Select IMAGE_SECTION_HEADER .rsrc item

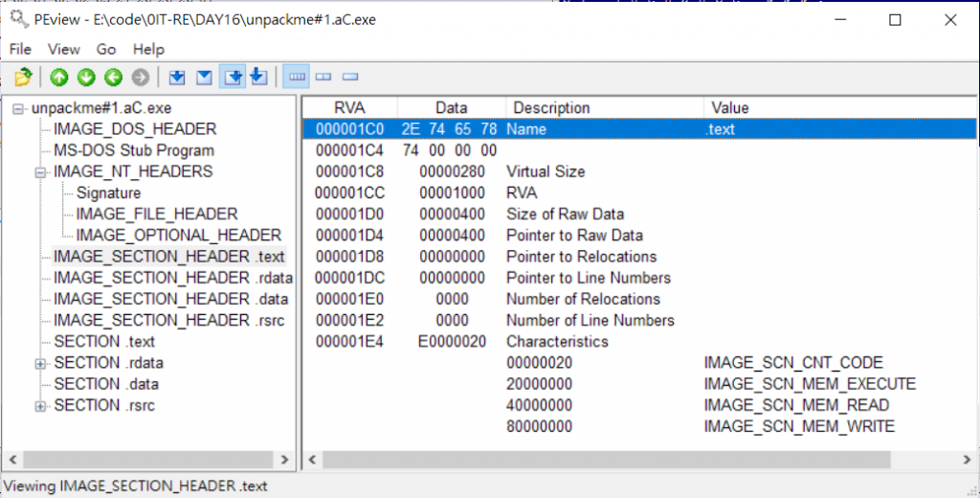pyautogui.click(x=168, y=320)
